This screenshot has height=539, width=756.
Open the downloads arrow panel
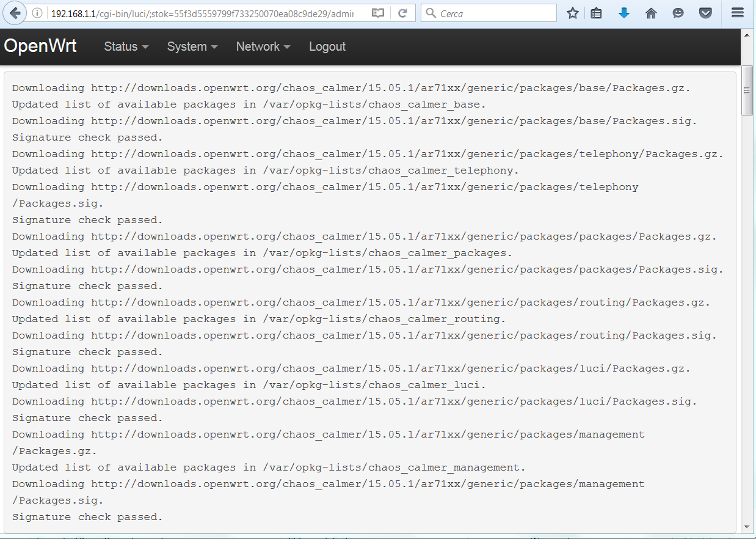(623, 13)
